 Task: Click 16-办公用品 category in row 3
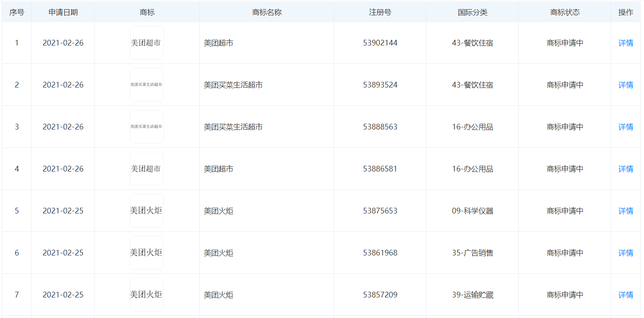pos(472,127)
